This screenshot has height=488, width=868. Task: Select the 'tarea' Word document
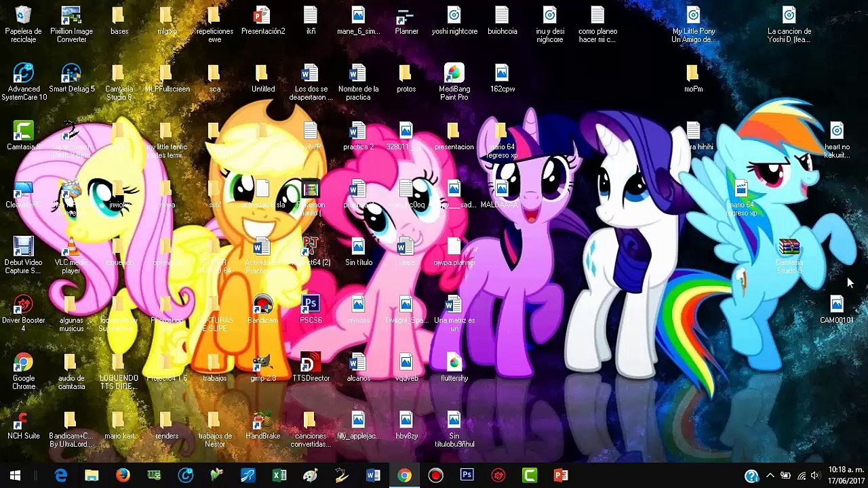(406, 252)
